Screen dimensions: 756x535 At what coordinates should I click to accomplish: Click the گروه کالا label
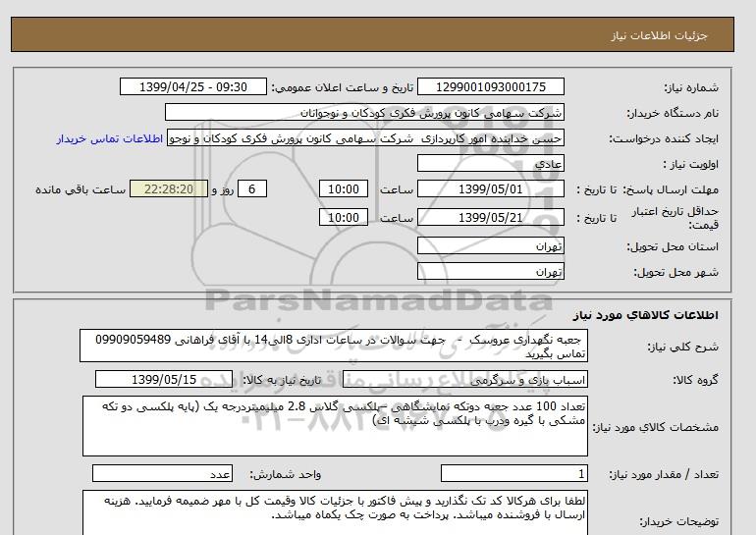(x=696, y=380)
